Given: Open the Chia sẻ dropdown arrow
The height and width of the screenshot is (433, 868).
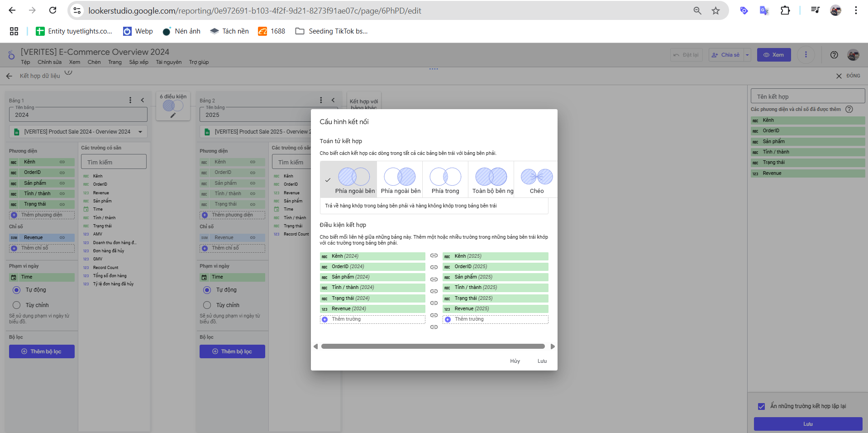Looking at the screenshot, I should [747, 55].
